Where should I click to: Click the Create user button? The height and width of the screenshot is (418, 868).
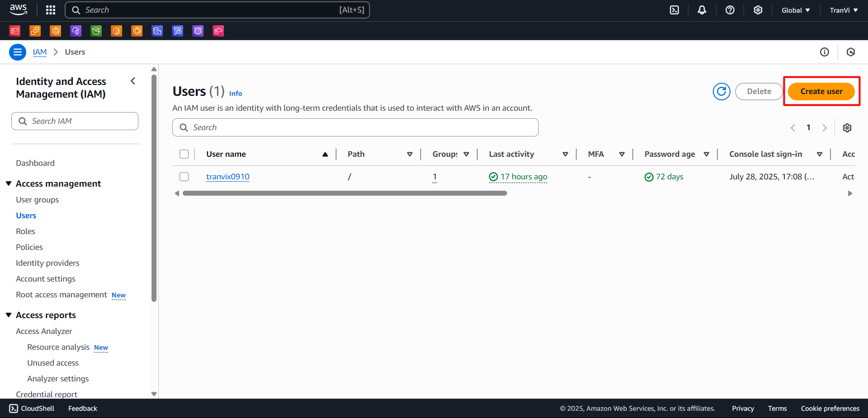821,91
